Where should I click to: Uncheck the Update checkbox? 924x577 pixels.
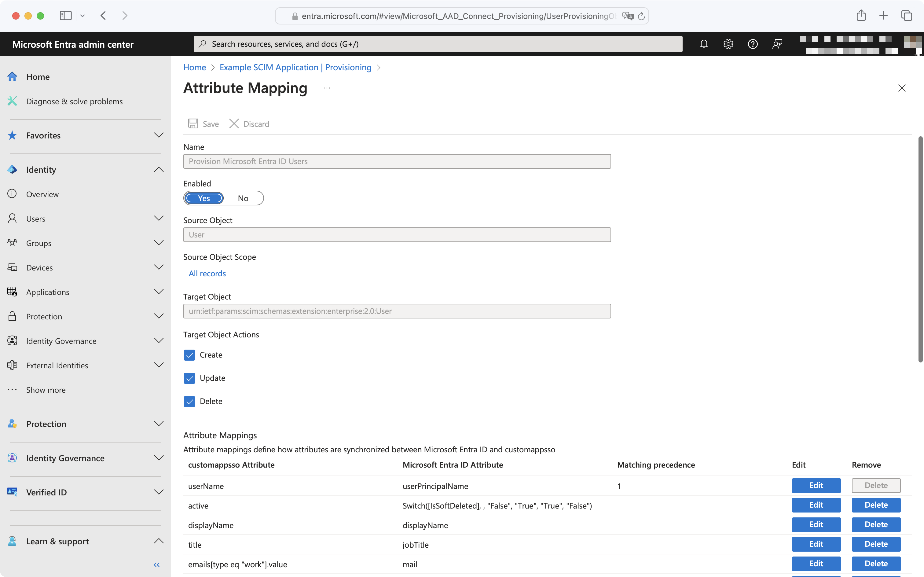point(189,378)
